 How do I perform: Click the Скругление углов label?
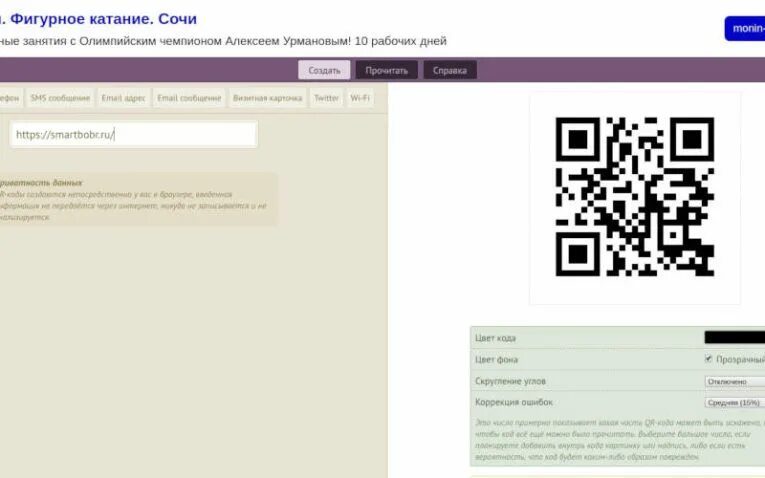[x=510, y=381]
